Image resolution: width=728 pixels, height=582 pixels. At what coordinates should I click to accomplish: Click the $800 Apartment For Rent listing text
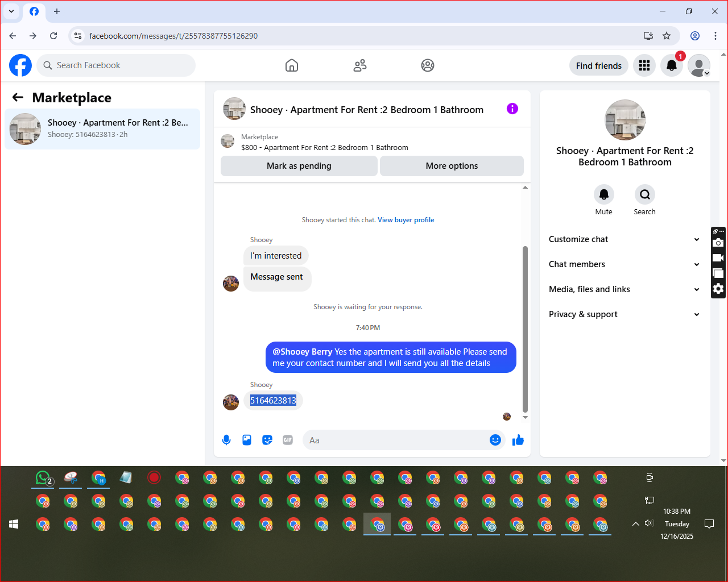pos(325,147)
